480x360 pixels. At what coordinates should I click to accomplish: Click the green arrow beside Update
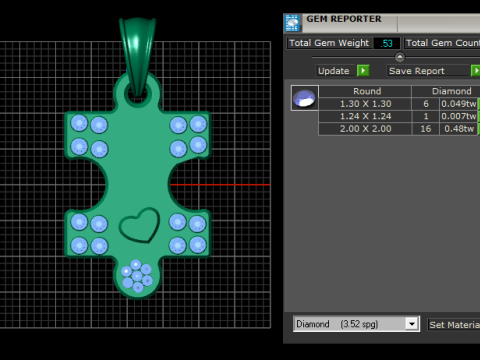[363, 71]
